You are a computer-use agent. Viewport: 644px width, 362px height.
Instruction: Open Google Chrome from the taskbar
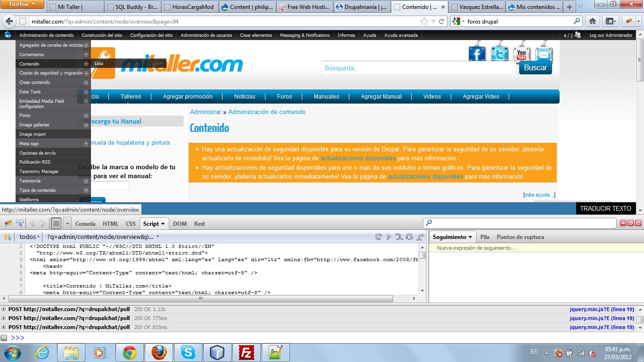point(130,352)
